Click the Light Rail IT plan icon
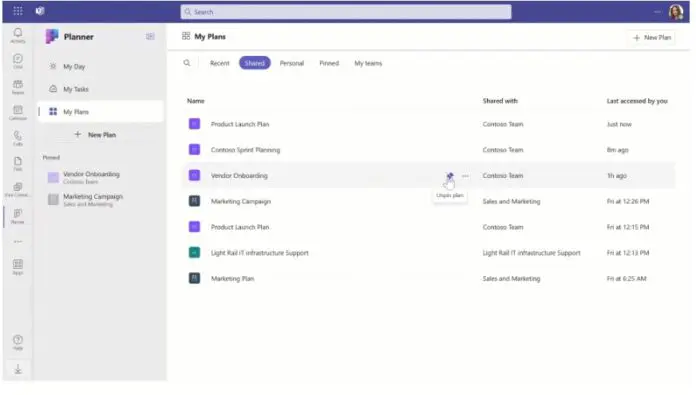696x395 pixels. (194, 253)
